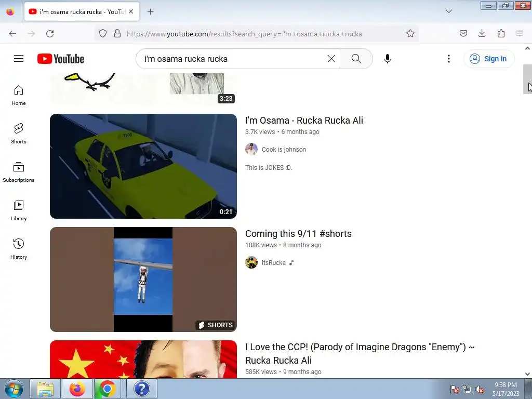Open Subscriptions in sidebar

pyautogui.click(x=19, y=172)
